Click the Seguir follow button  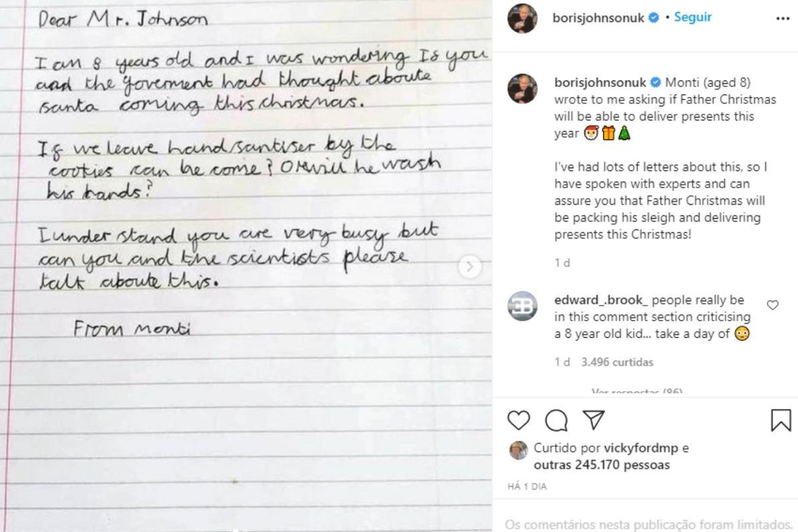tap(693, 17)
